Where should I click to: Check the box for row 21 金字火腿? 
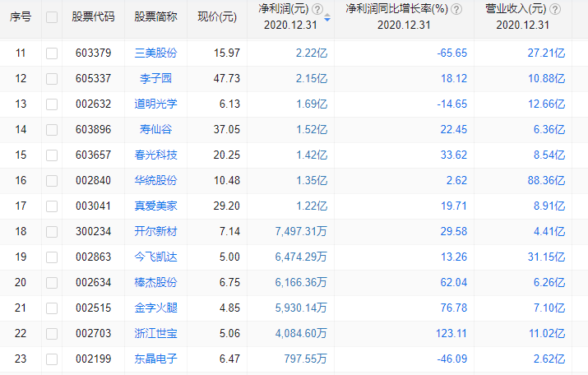pyautogui.click(x=52, y=308)
